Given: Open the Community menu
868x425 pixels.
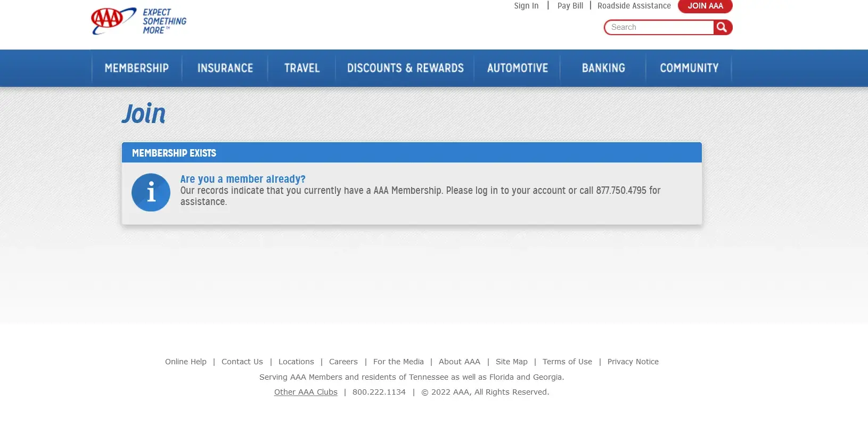Looking at the screenshot, I should coord(689,68).
